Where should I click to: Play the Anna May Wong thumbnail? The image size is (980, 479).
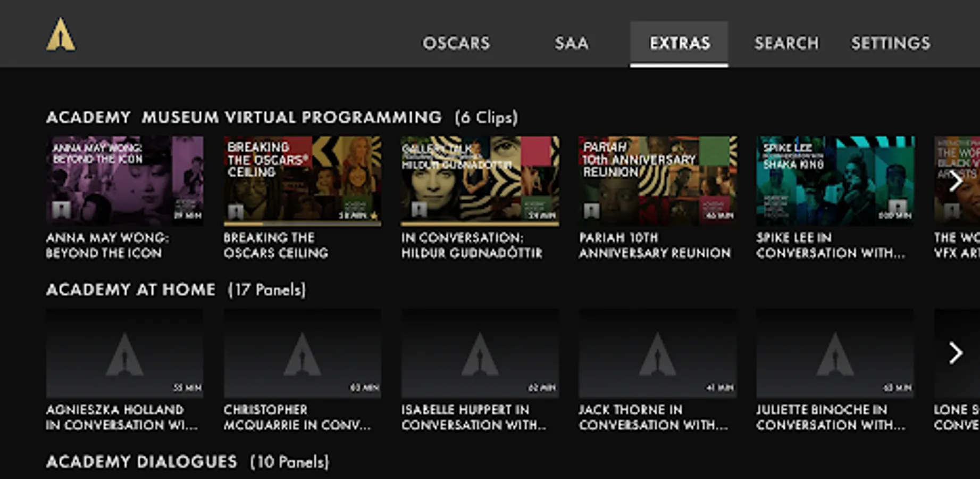(124, 180)
